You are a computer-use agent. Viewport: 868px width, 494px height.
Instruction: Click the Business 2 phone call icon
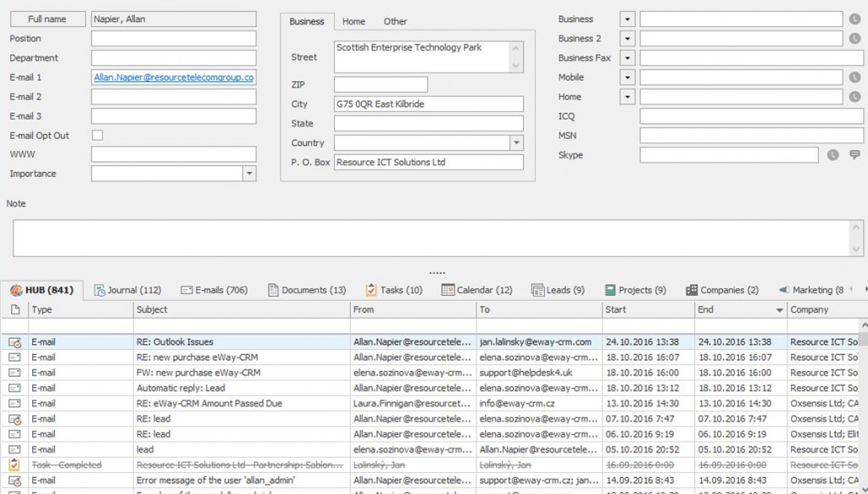854,39
